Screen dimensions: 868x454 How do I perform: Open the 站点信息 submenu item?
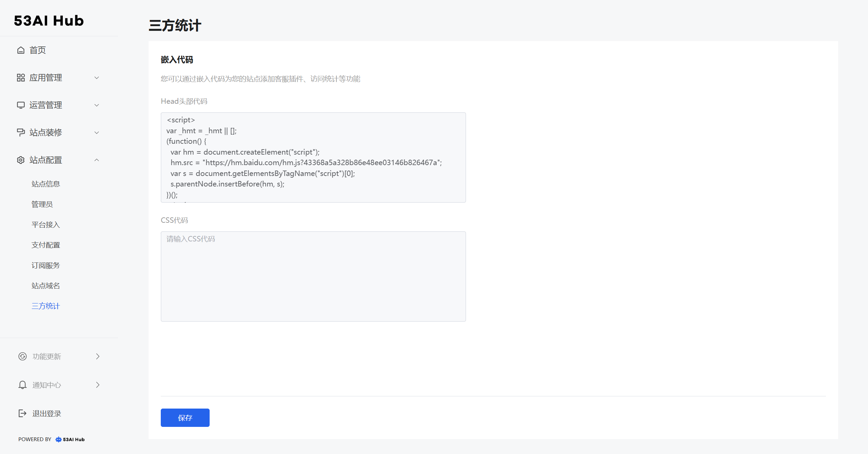coord(46,184)
